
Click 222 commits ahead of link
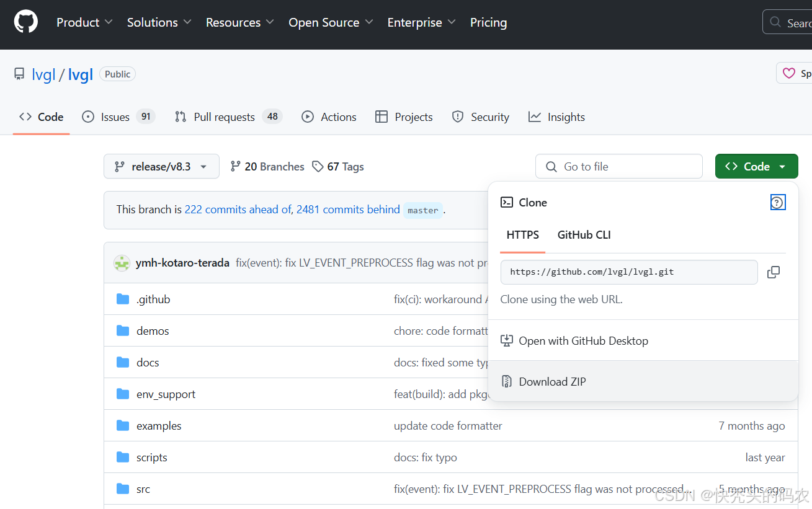[238, 210]
